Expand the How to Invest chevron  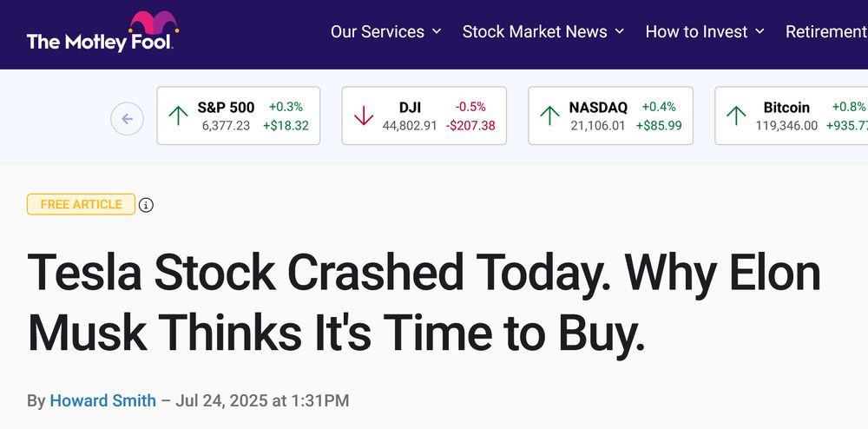(x=760, y=31)
